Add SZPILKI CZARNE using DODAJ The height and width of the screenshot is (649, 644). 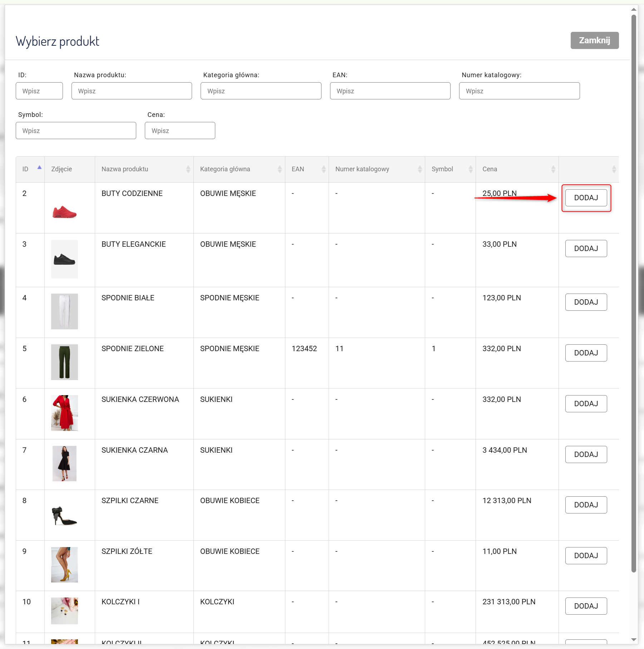(x=586, y=505)
